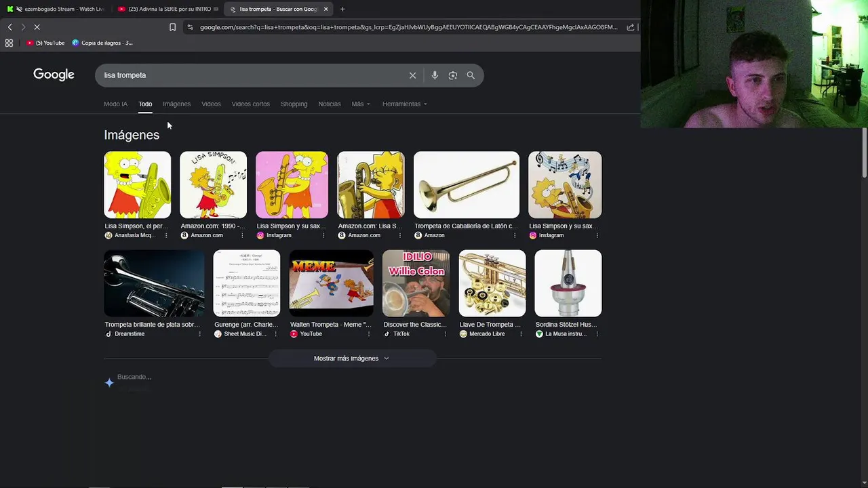Expand 'Mostrar más imágenes'
This screenshot has height=488, width=868.
click(x=352, y=359)
